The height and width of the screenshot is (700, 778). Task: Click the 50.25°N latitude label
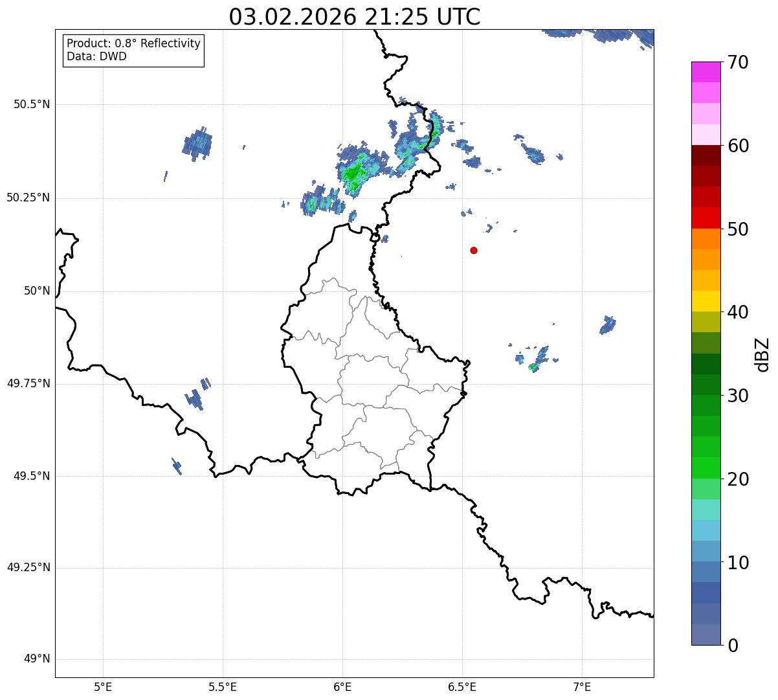(x=28, y=198)
